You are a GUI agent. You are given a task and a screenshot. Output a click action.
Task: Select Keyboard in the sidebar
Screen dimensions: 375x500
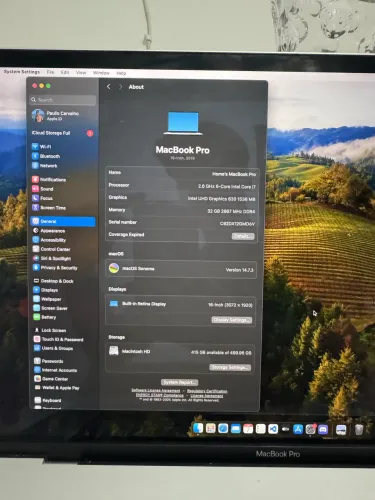point(48,400)
